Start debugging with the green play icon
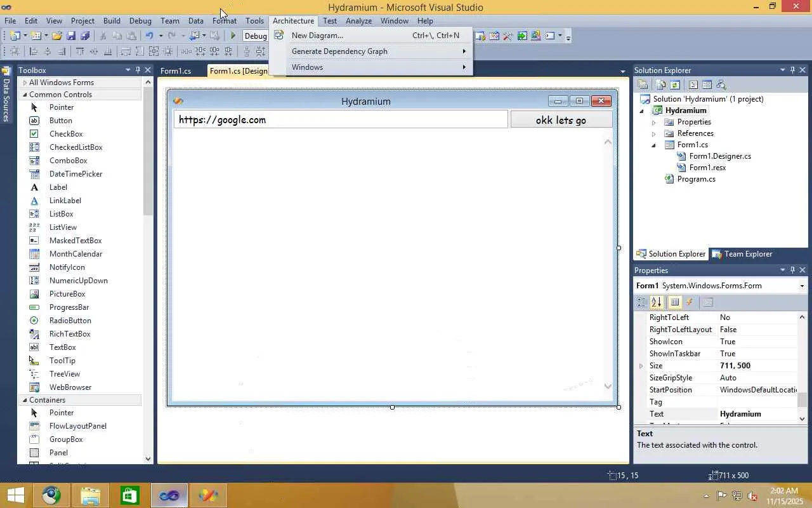 (x=233, y=36)
